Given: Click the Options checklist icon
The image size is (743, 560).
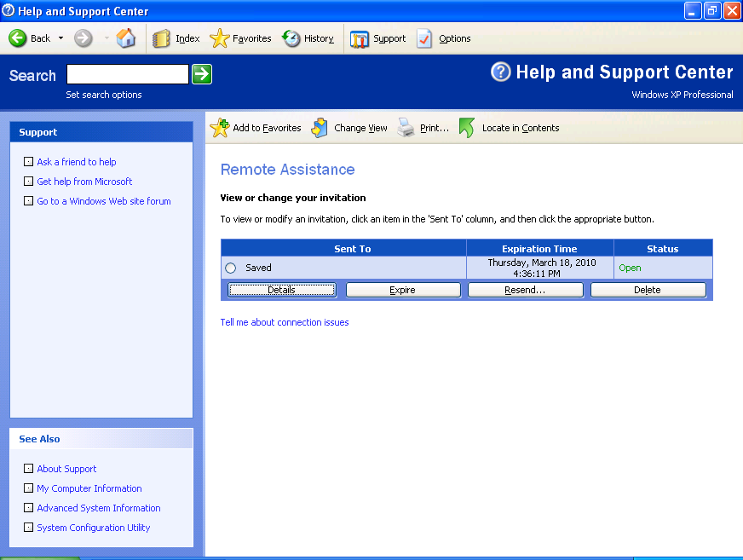Looking at the screenshot, I should [x=424, y=38].
